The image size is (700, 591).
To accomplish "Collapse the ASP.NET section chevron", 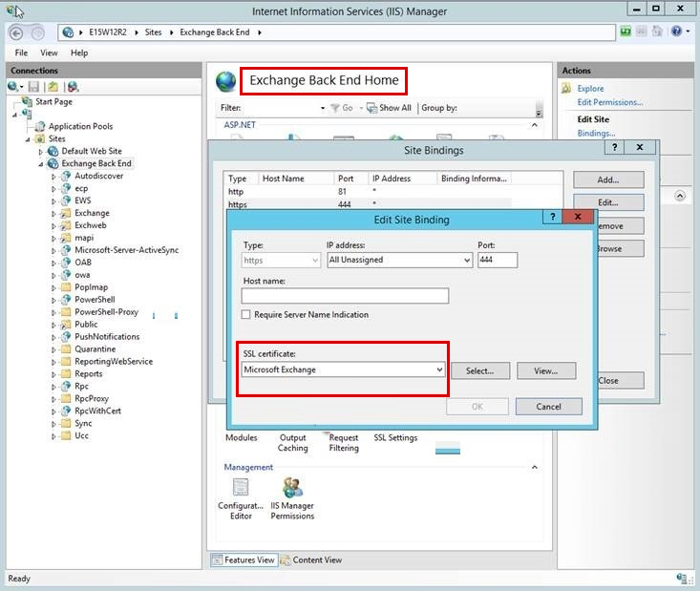I will coord(535,125).
